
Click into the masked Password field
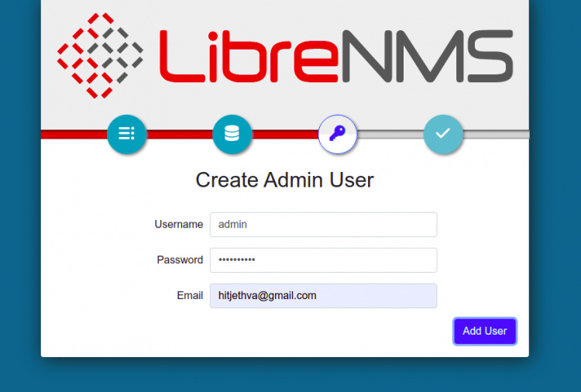point(323,260)
